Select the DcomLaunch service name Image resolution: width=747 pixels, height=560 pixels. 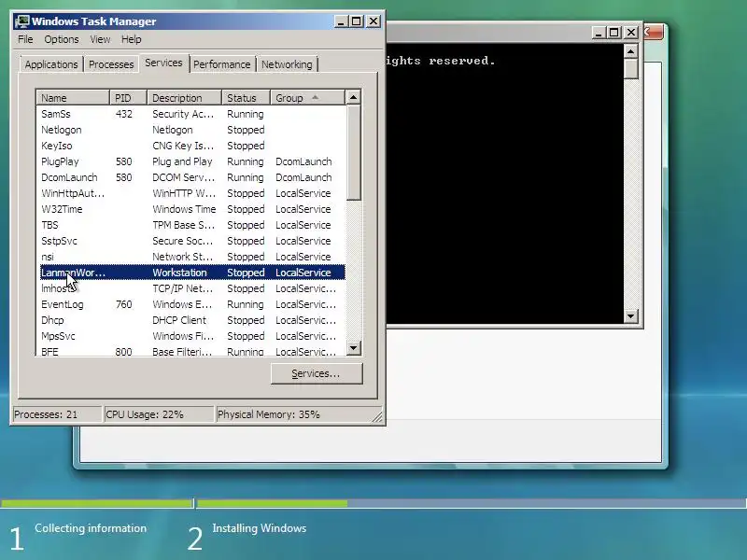click(x=69, y=177)
